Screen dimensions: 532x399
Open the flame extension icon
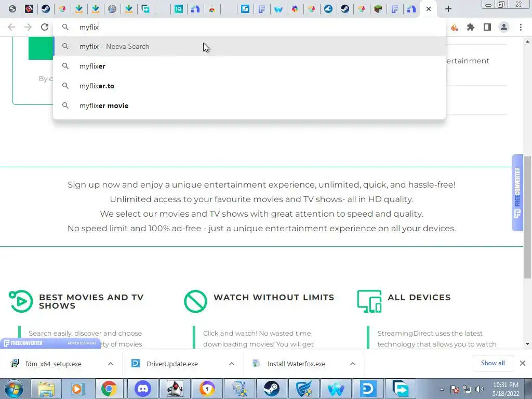(x=454, y=27)
